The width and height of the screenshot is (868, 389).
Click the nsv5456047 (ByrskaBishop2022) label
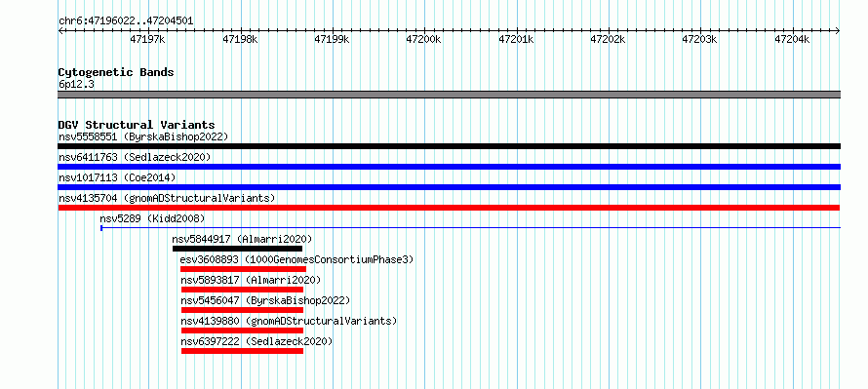(x=265, y=300)
